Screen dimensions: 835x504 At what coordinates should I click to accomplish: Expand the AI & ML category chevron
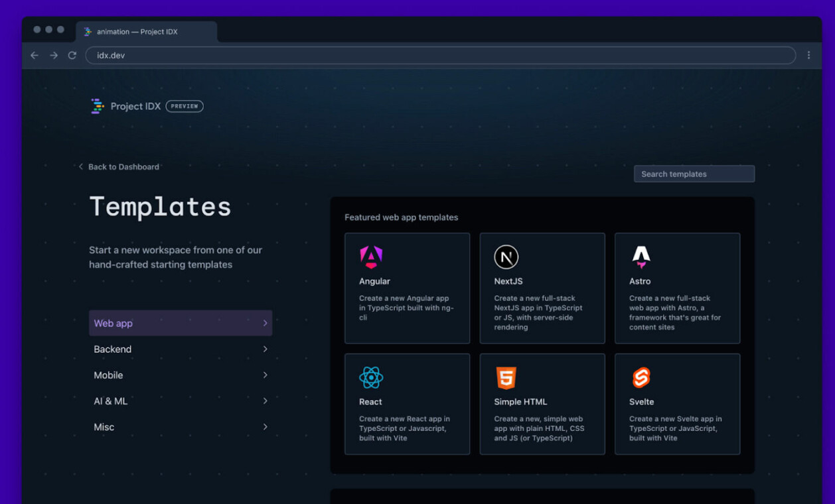click(x=265, y=401)
